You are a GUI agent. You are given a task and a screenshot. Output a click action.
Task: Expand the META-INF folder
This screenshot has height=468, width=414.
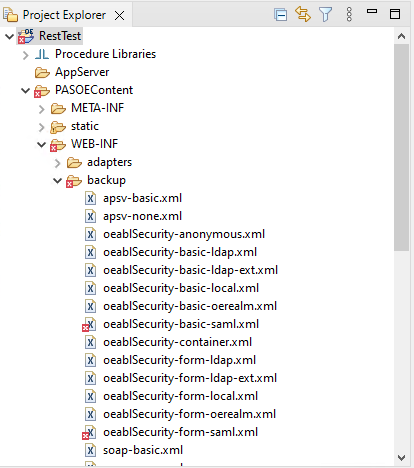pyautogui.click(x=42, y=109)
